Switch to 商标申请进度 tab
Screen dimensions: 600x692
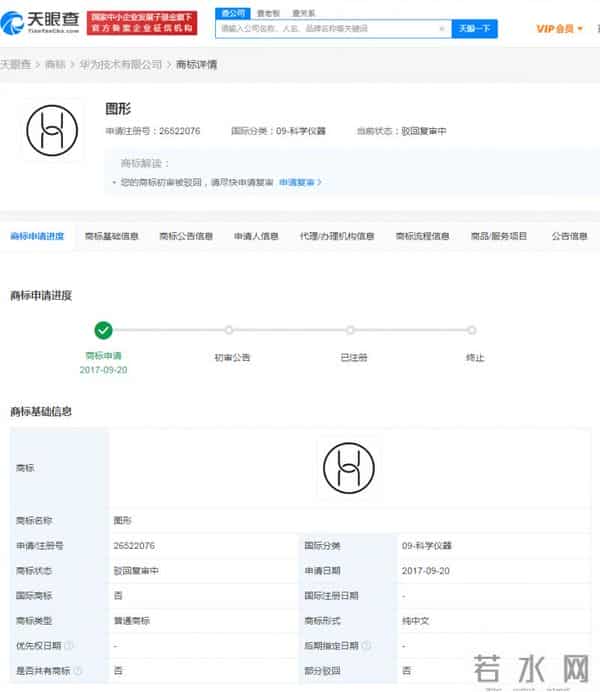tap(37, 236)
